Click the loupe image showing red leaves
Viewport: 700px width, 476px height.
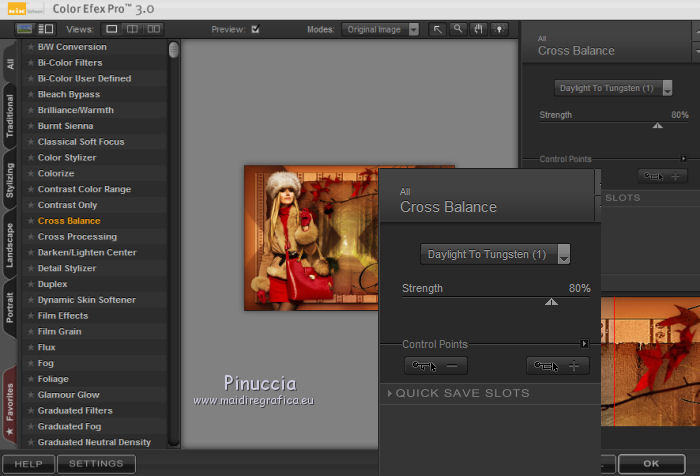coord(650,362)
